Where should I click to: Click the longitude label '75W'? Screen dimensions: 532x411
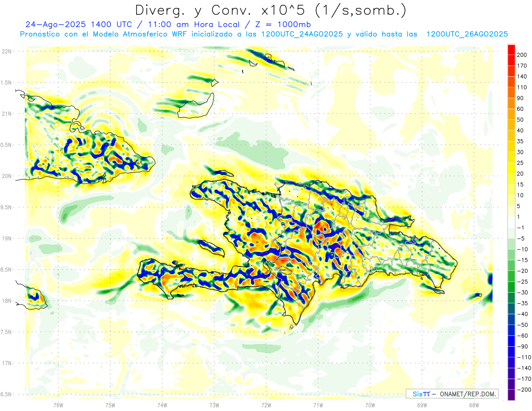[110, 404]
